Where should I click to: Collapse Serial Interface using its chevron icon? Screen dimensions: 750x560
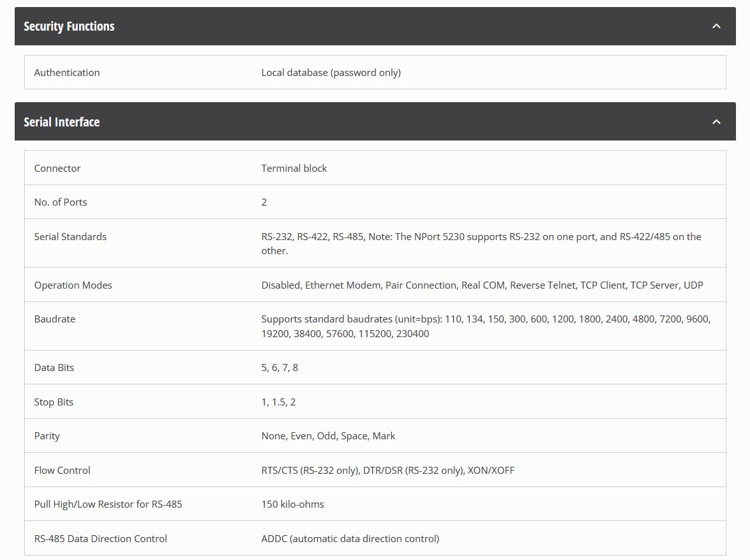tap(716, 121)
